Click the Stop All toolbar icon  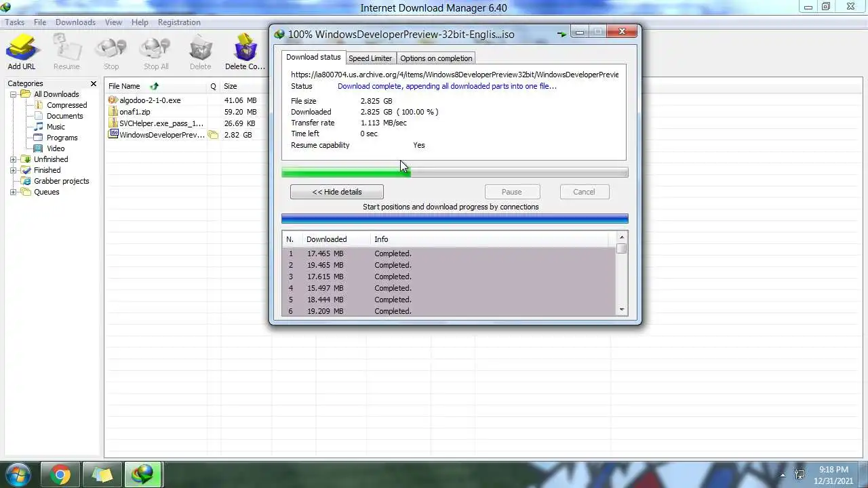[156, 53]
